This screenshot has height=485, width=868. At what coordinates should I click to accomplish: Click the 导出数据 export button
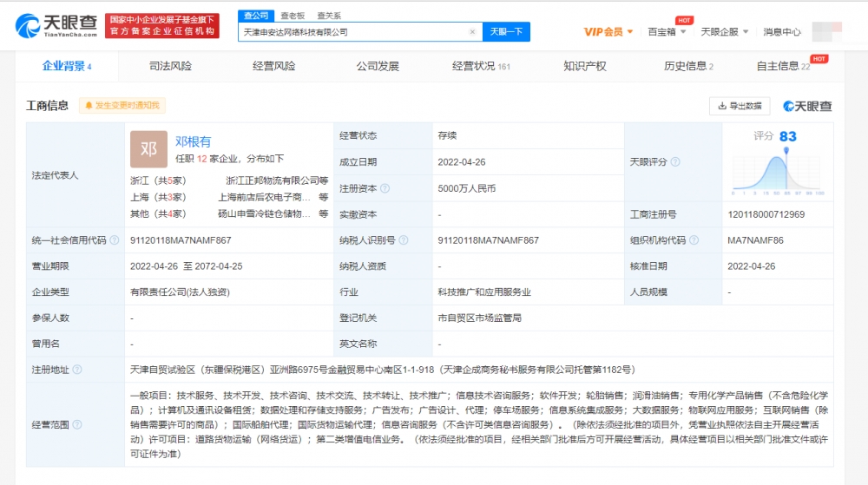click(x=740, y=106)
